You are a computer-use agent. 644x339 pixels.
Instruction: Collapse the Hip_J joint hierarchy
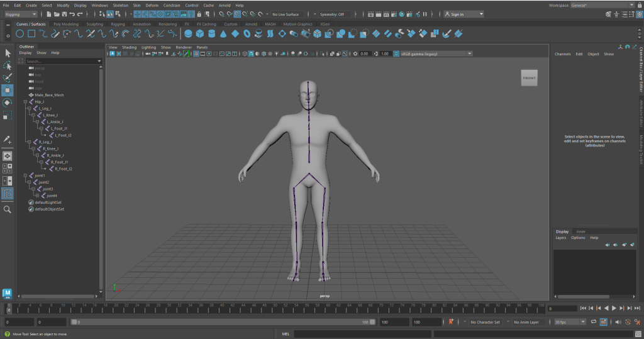[x=25, y=101]
